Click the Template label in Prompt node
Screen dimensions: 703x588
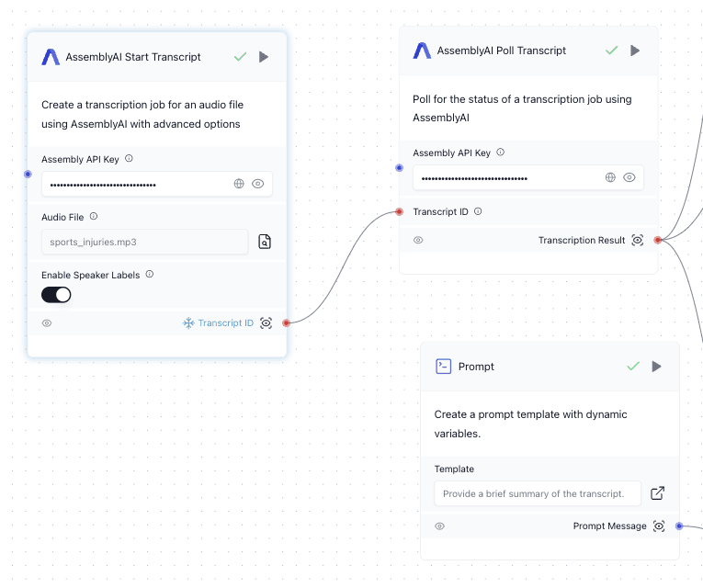(x=454, y=469)
